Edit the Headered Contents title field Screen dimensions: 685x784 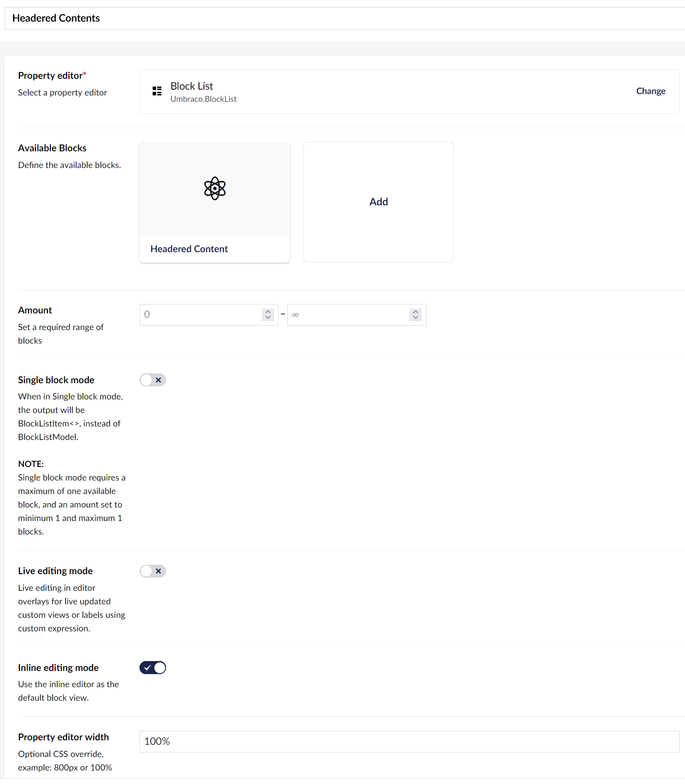(55, 18)
